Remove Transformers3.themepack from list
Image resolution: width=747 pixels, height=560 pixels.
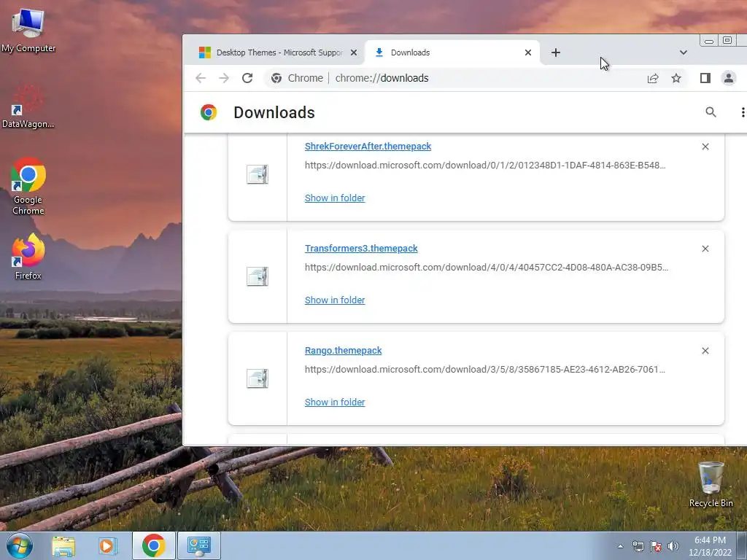pos(705,249)
